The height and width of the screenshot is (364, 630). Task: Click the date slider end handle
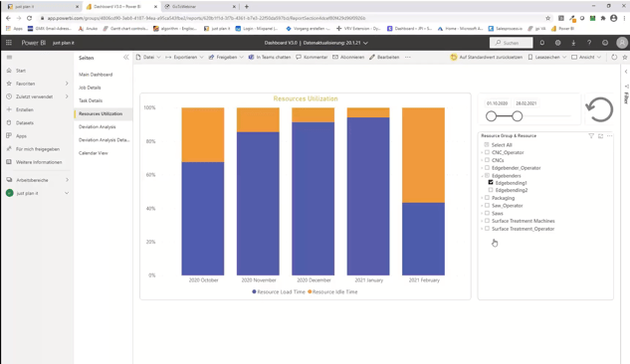[x=518, y=116]
